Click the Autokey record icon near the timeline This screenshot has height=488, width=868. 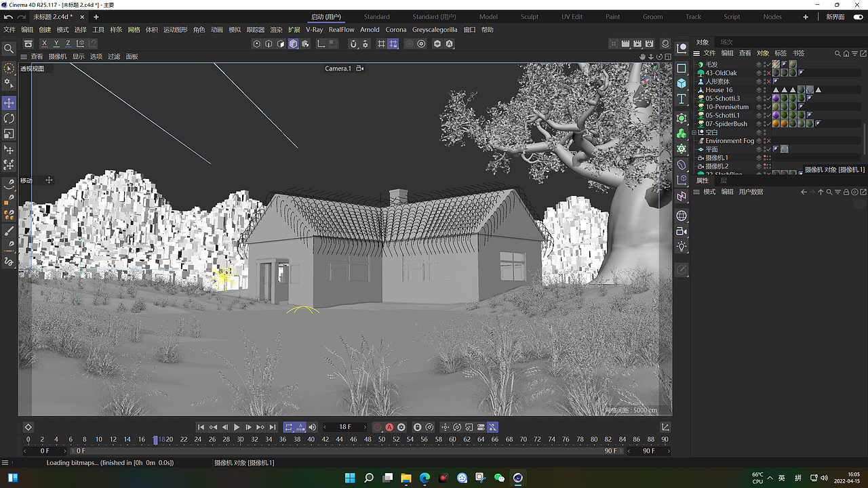(x=391, y=427)
